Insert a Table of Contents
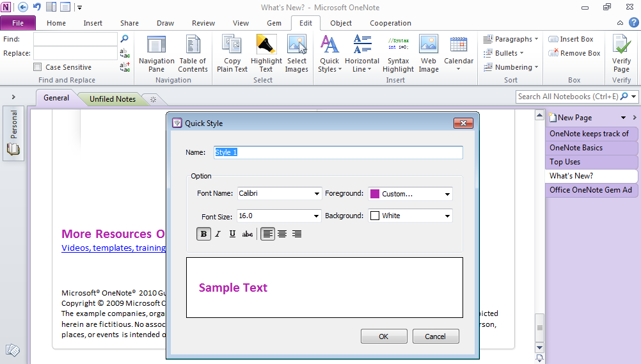Image resolution: width=641 pixels, height=364 pixels. (x=193, y=54)
